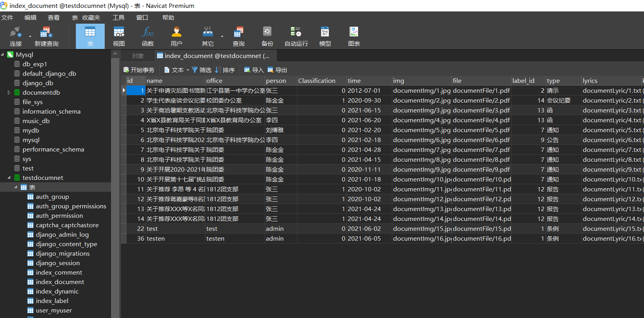
Task: Collapse the Tables (表) tree node
Action: click(16, 187)
